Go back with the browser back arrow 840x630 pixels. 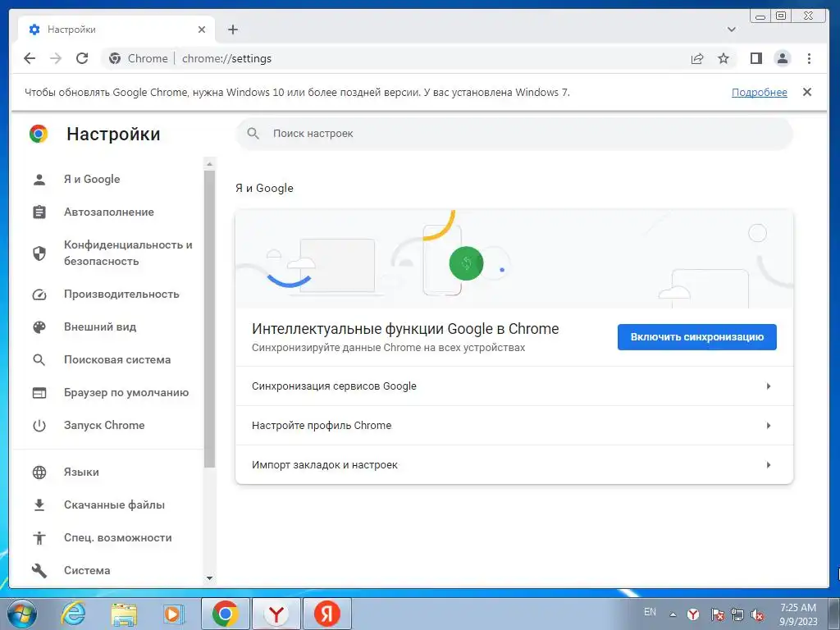(30, 58)
